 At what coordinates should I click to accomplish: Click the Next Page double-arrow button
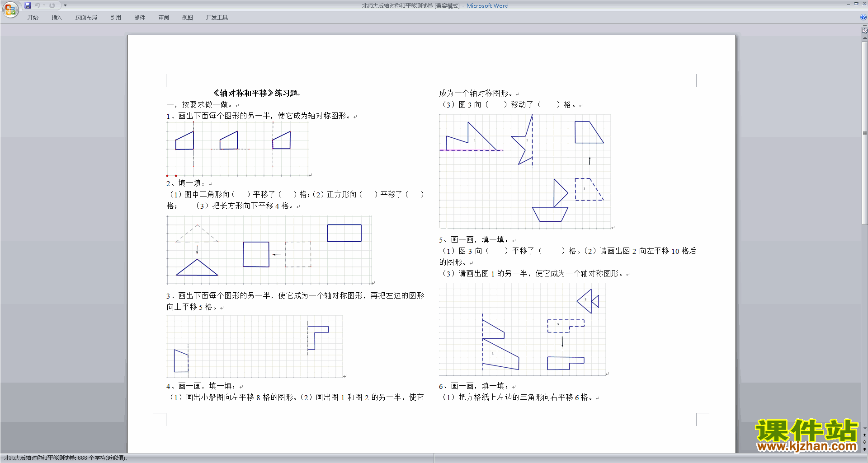(x=864, y=449)
